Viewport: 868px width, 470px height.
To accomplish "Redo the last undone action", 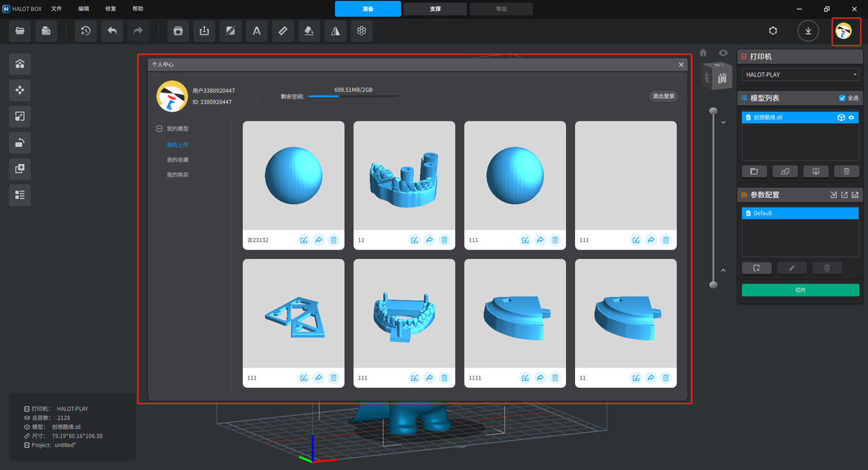I will pyautogui.click(x=138, y=31).
